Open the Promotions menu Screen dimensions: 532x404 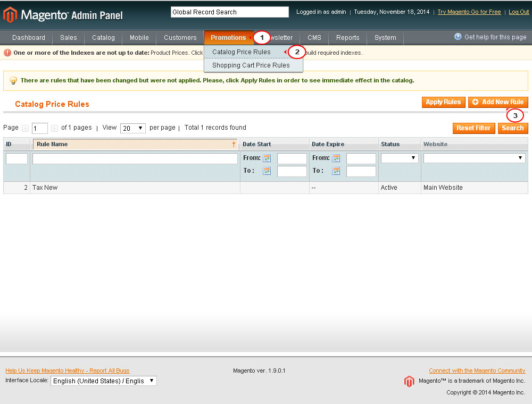228,38
